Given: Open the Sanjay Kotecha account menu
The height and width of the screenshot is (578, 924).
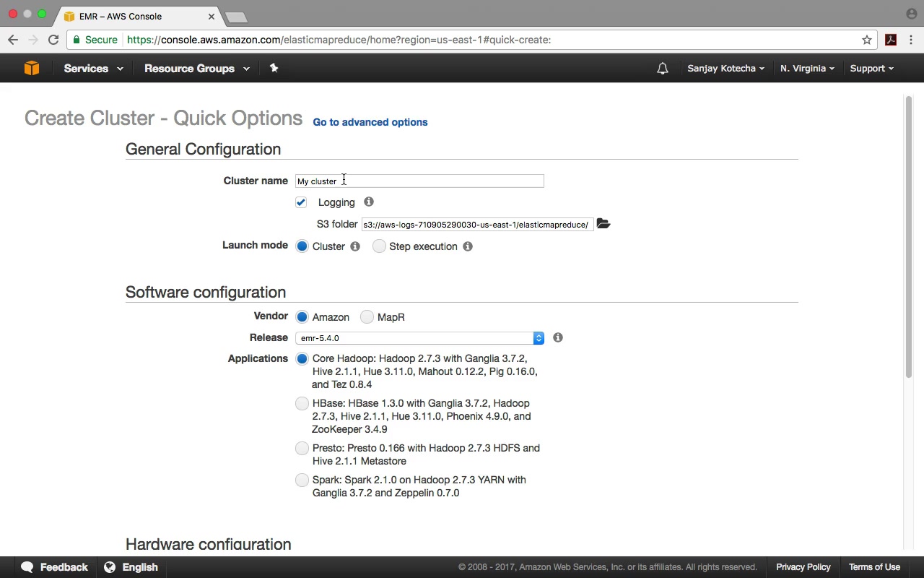Looking at the screenshot, I should (725, 69).
